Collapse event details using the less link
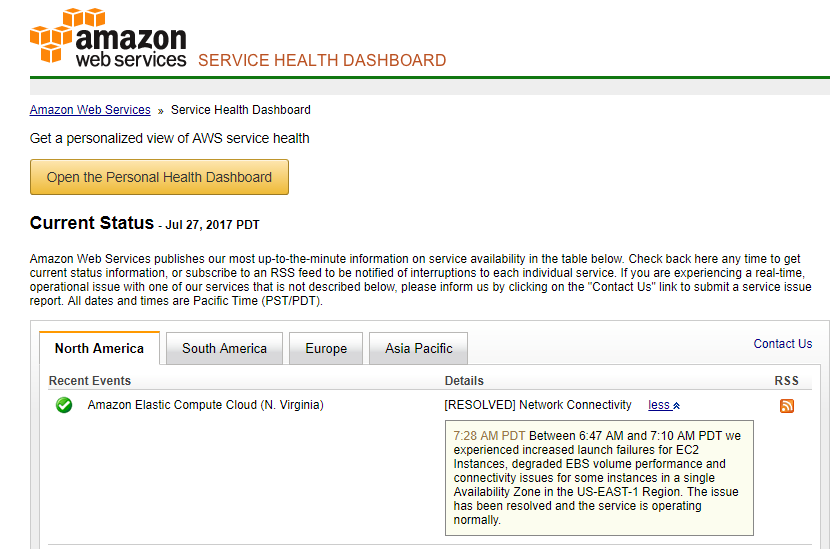837x549 pixels. point(664,405)
